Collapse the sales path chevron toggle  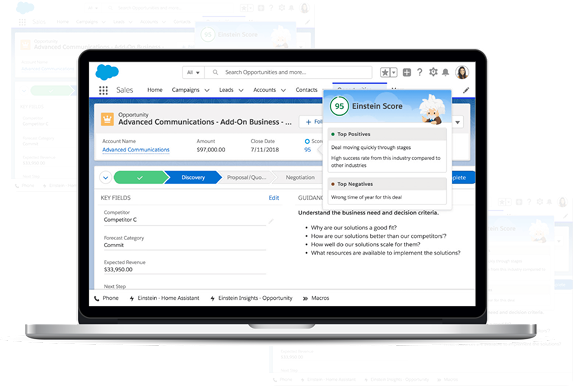(105, 178)
